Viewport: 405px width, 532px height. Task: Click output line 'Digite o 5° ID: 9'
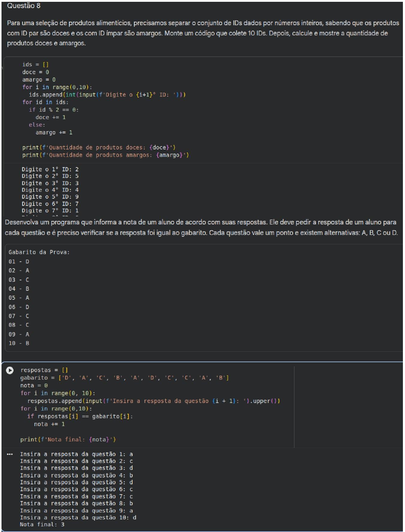50,197
